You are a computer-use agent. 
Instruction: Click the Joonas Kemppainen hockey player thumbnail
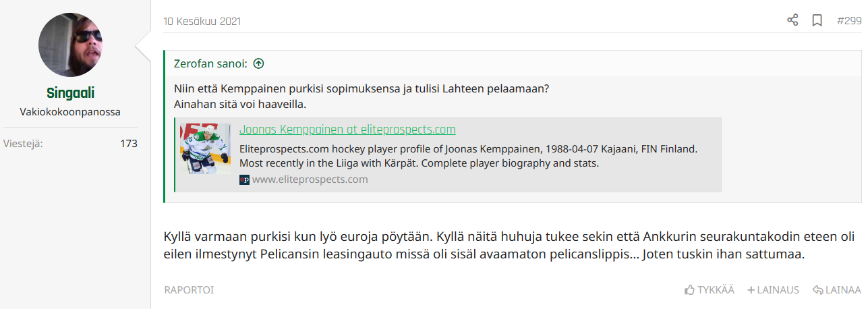[206, 148]
